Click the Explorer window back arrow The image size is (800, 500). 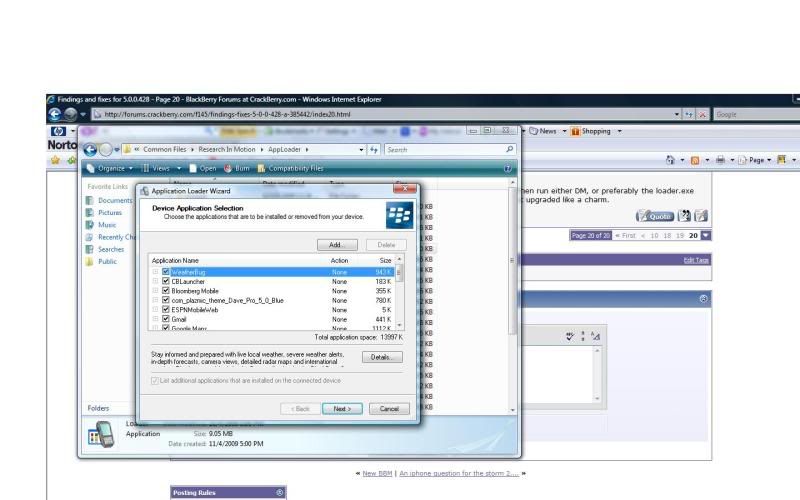[x=90, y=149]
